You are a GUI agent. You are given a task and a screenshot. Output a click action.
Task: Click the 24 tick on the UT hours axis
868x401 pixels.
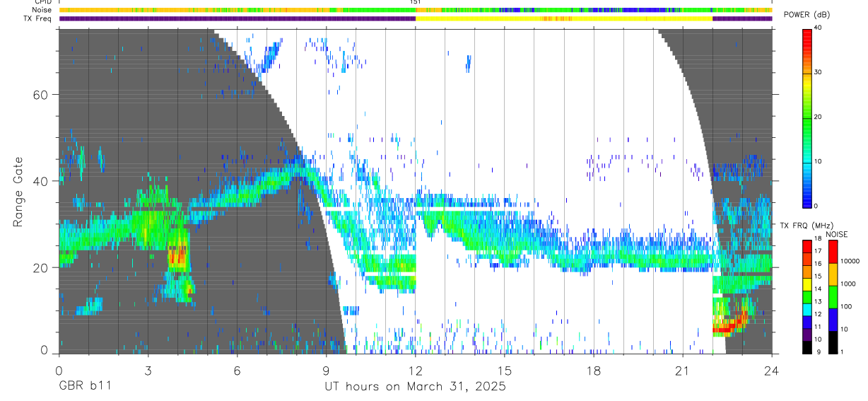(771, 370)
